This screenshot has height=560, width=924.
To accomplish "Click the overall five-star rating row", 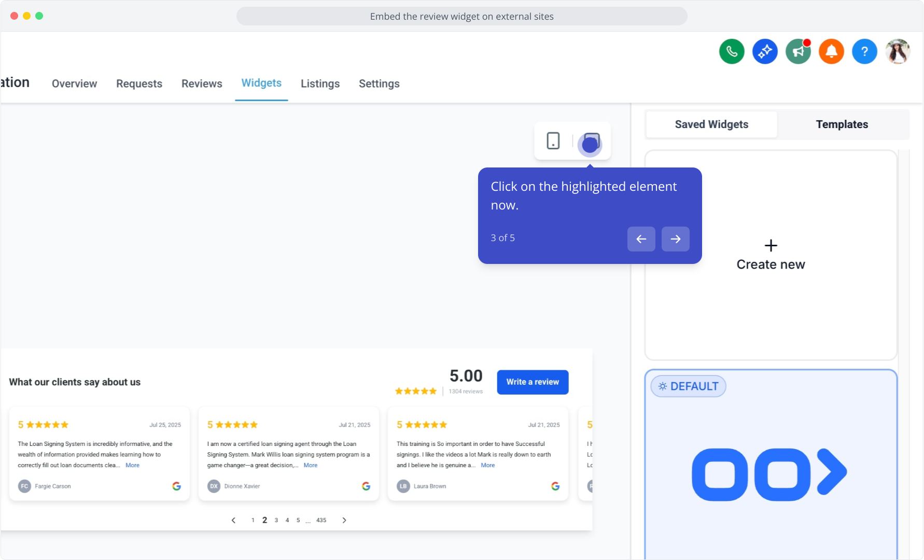I will tap(415, 391).
